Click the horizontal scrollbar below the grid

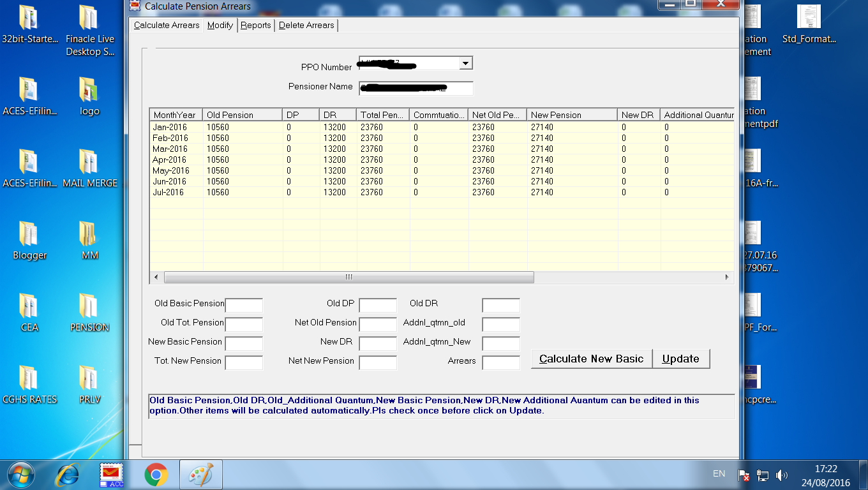tap(348, 277)
